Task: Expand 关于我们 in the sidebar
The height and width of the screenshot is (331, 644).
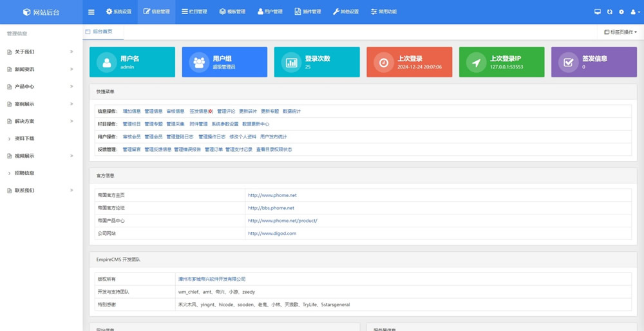Action: (39, 52)
